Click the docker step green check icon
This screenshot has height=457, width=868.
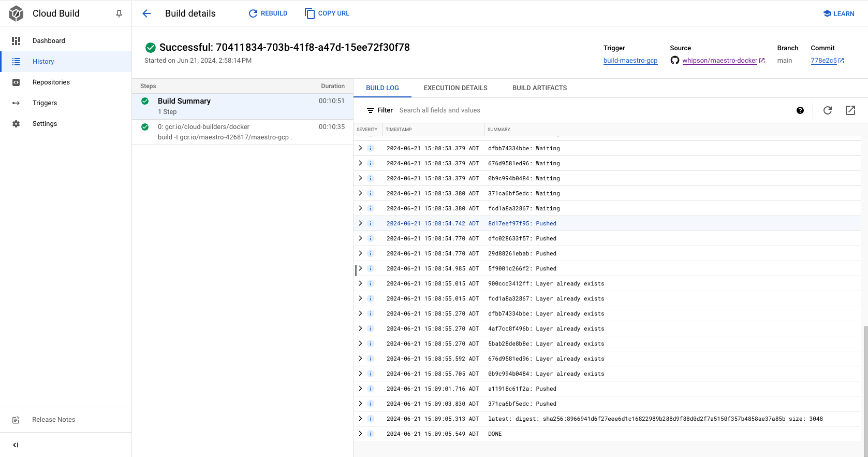(x=145, y=127)
